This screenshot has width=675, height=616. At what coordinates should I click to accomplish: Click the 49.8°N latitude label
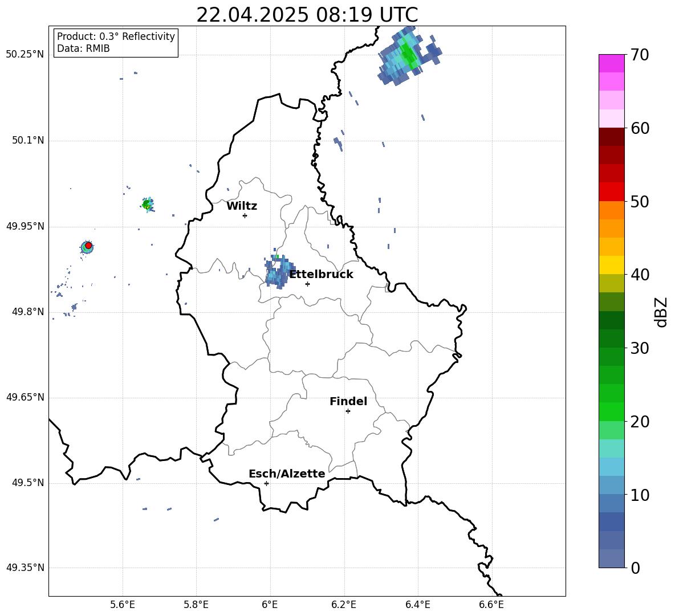tap(27, 312)
